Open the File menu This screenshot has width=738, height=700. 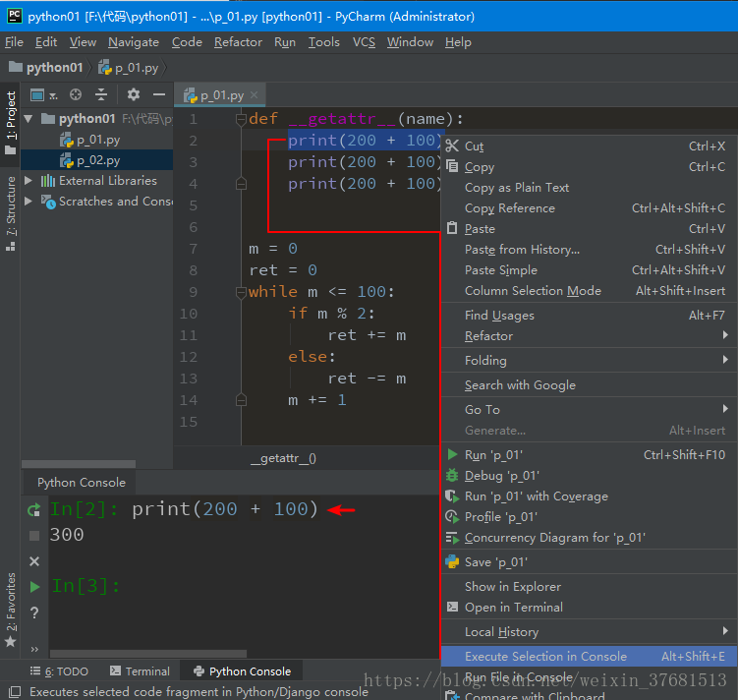click(x=14, y=42)
